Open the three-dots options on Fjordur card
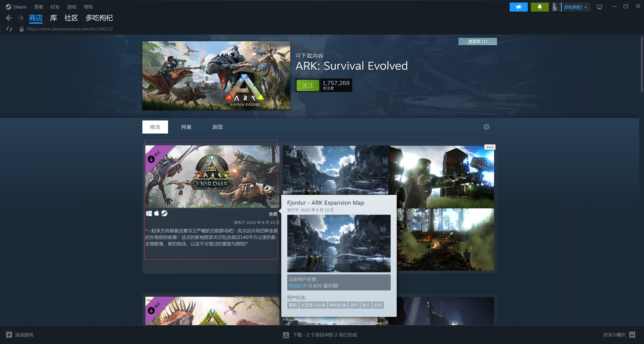This screenshot has width=644, height=344. pos(490,147)
